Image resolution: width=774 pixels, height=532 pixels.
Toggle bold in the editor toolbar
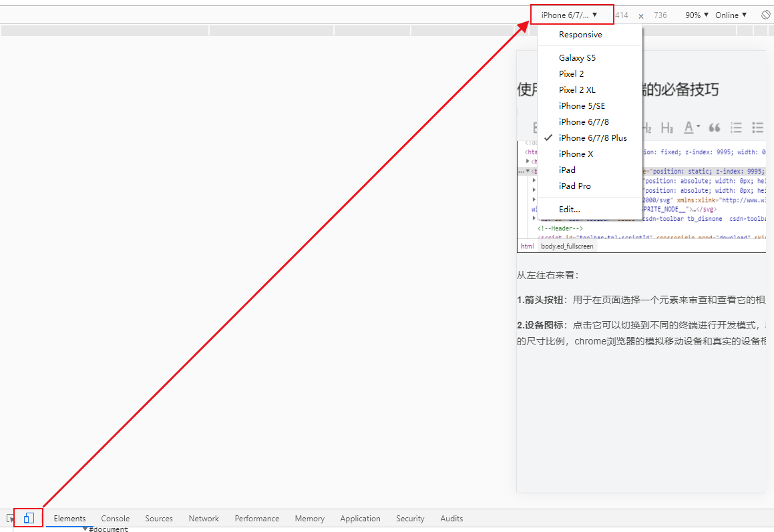536,127
